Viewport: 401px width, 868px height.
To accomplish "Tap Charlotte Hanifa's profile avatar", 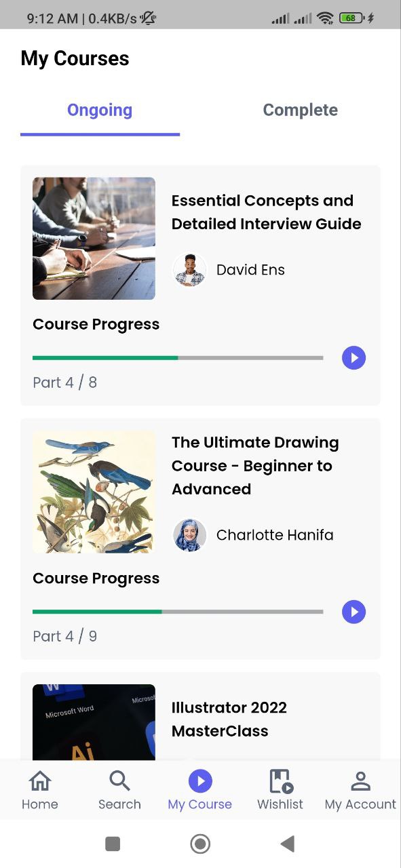I will pyautogui.click(x=189, y=534).
